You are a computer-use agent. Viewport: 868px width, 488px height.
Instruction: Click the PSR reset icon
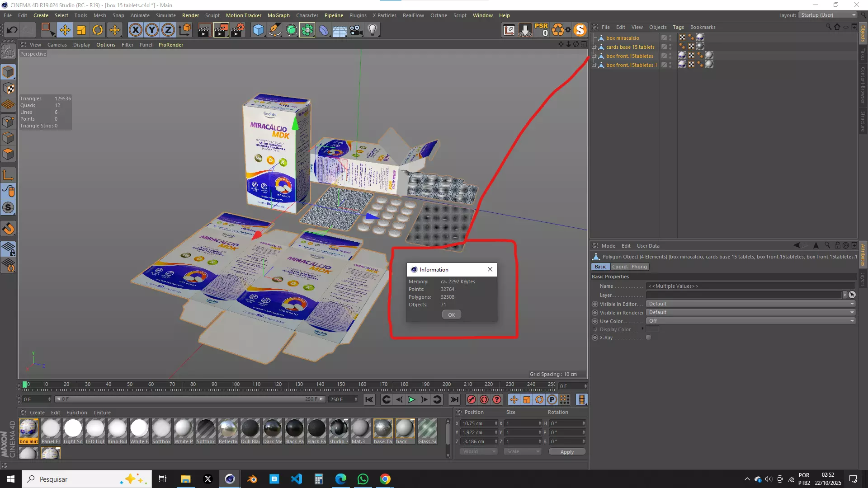pyautogui.click(x=541, y=30)
